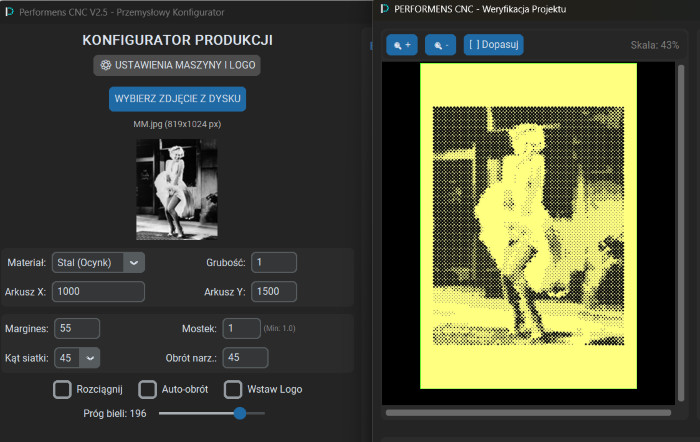Click the Mostek input field
Image resolution: width=700 pixels, height=442 pixels.
242,328
